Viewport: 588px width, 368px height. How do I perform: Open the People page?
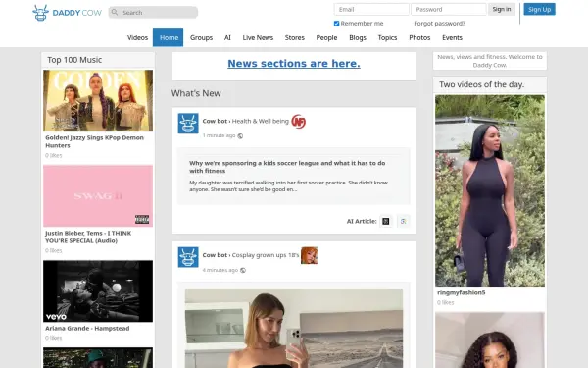click(326, 37)
